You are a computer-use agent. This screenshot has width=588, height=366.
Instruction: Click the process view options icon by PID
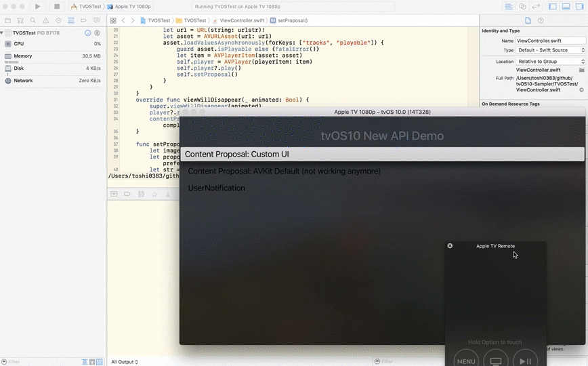point(97,33)
